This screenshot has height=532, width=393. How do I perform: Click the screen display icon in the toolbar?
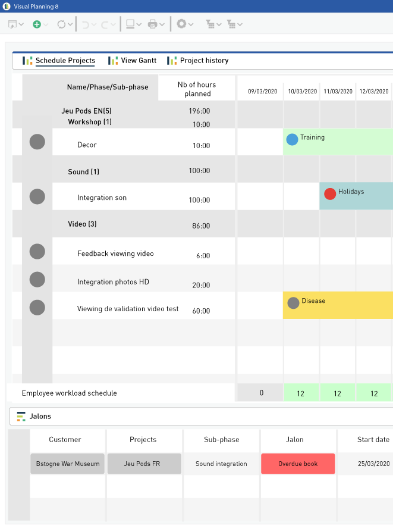(x=130, y=24)
